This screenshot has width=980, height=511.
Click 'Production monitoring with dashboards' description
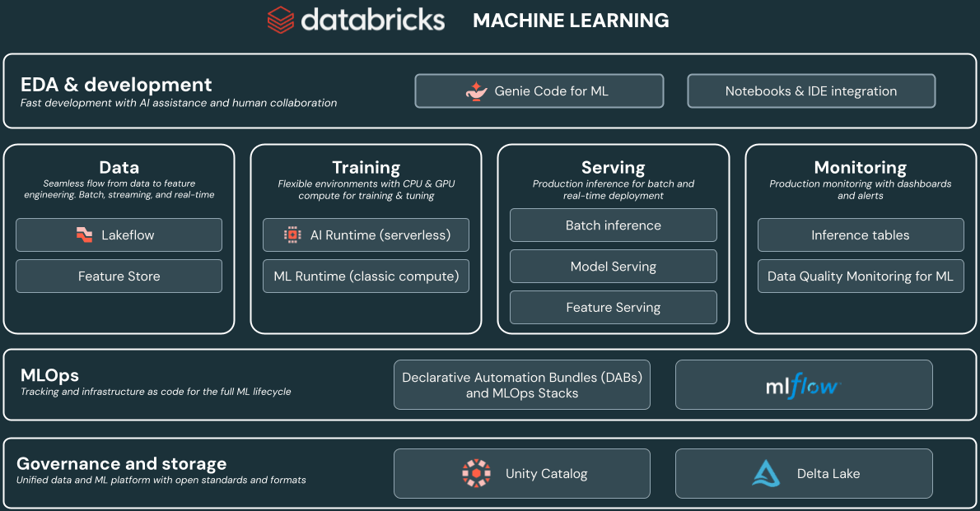pos(861,189)
